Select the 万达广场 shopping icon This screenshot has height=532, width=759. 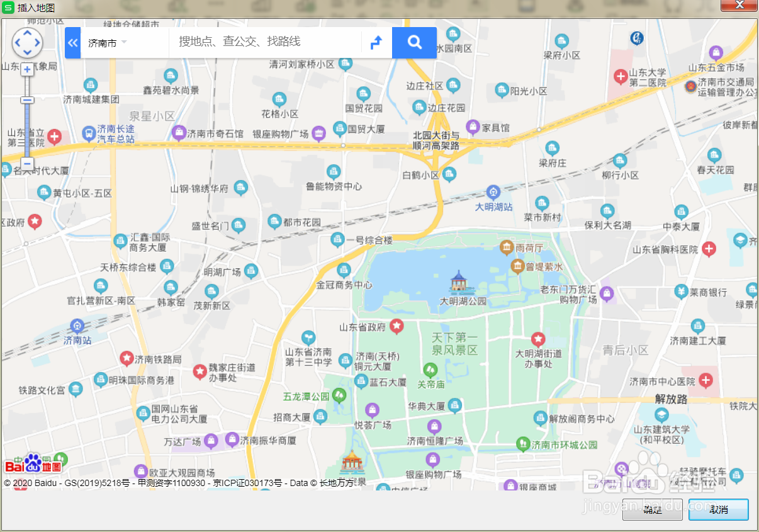[211, 441]
